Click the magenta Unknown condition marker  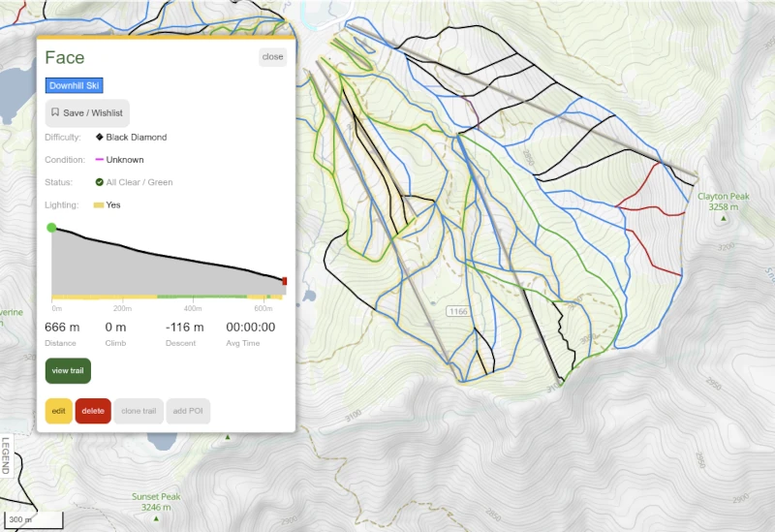[100, 159]
